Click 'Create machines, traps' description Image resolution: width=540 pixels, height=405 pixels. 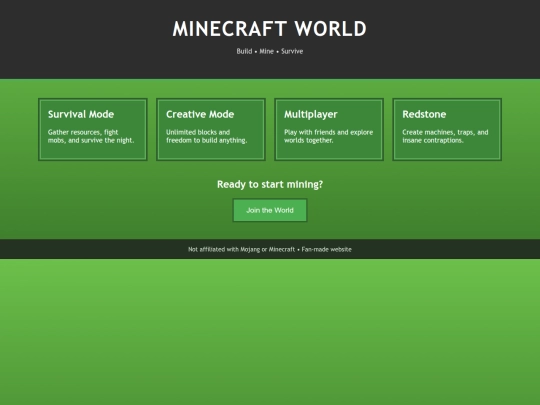445,136
